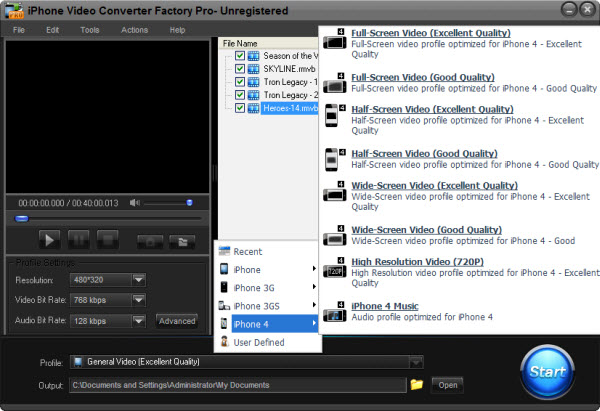
Task: Choose Half-Screen Video (Good Quality) link
Action: 424,153
